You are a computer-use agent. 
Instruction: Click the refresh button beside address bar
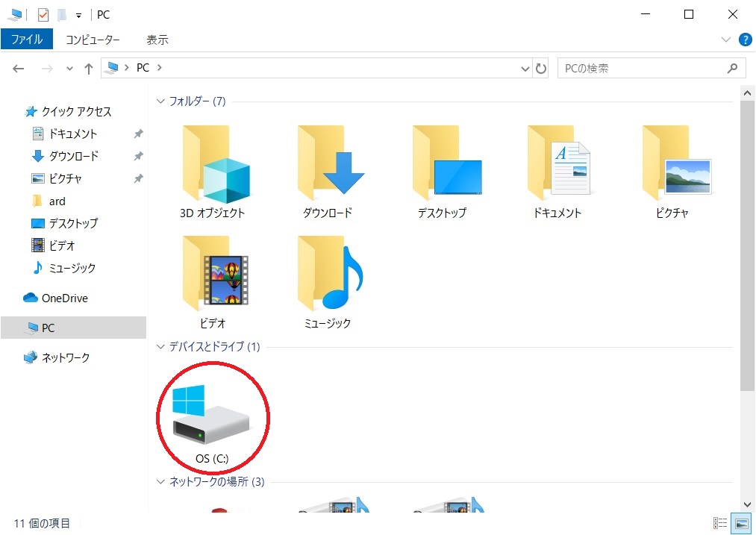542,69
